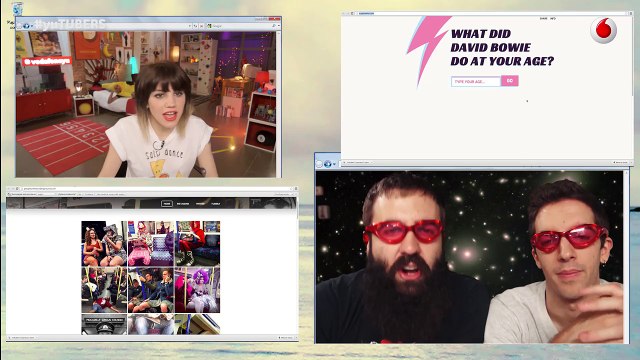Click the forward arrow in top-left video window

pos(27,26)
